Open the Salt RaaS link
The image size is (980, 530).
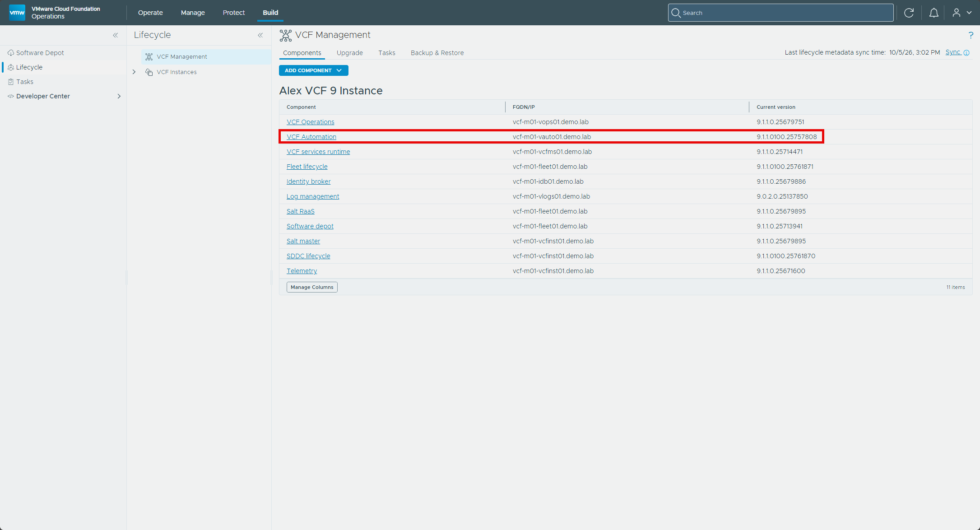pyautogui.click(x=301, y=211)
